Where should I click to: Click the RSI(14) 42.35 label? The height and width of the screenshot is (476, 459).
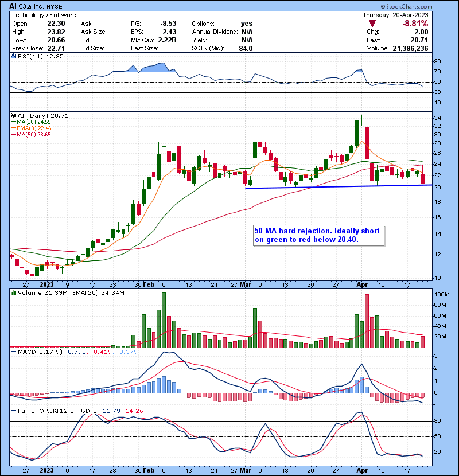(40, 56)
